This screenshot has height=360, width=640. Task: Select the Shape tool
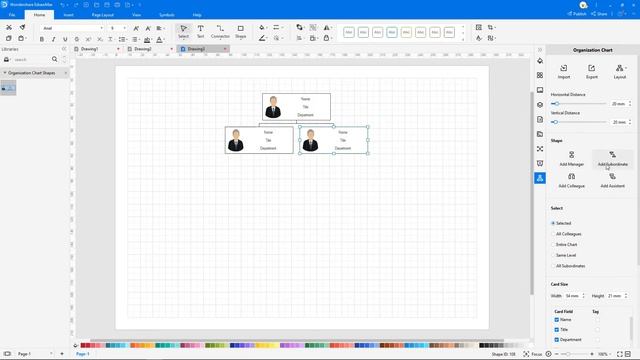(240, 31)
